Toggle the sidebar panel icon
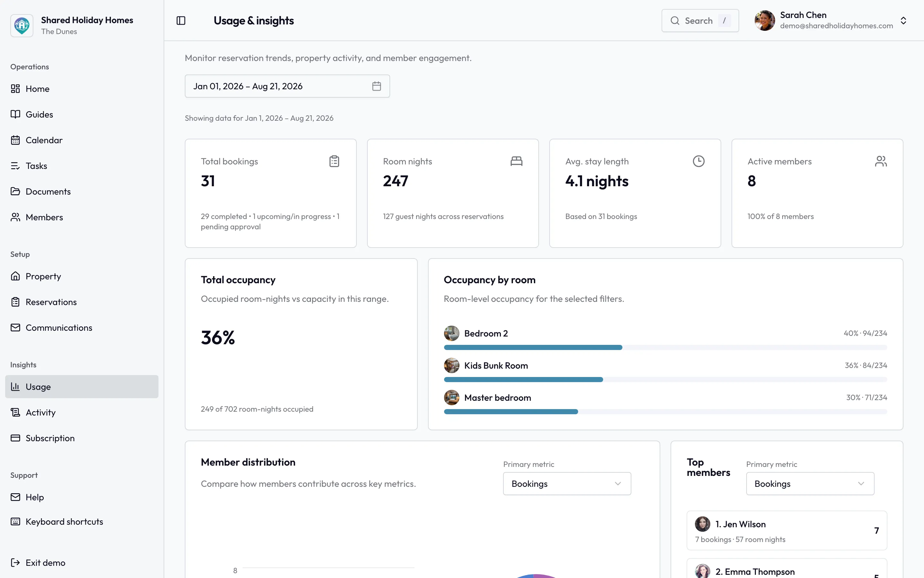The height and width of the screenshot is (578, 924). (x=181, y=21)
